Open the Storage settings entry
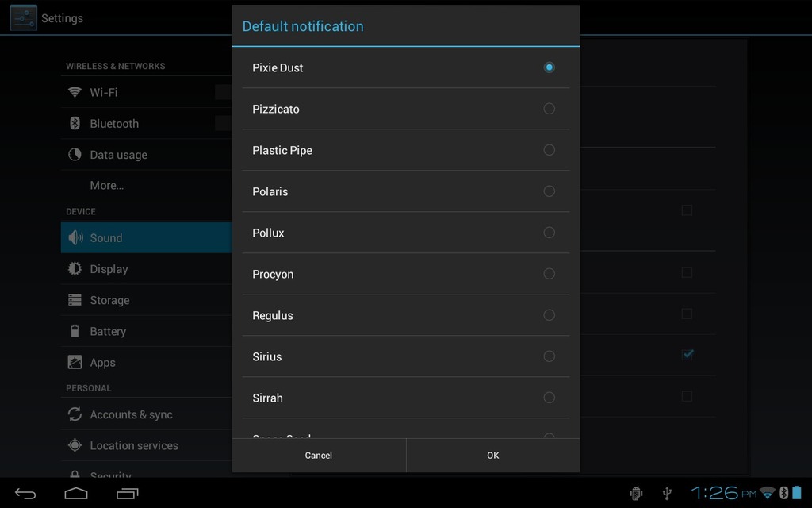This screenshot has height=508, width=812. [146, 299]
